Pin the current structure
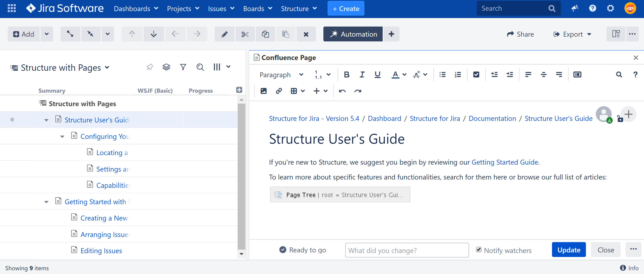 coord(149,67)
